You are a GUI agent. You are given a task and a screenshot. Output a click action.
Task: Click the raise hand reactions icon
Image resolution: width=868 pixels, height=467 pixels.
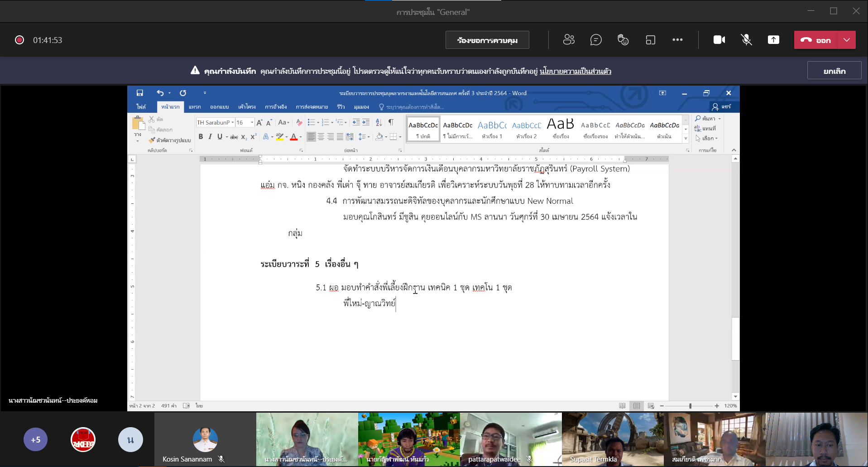[x=623, y=40]
